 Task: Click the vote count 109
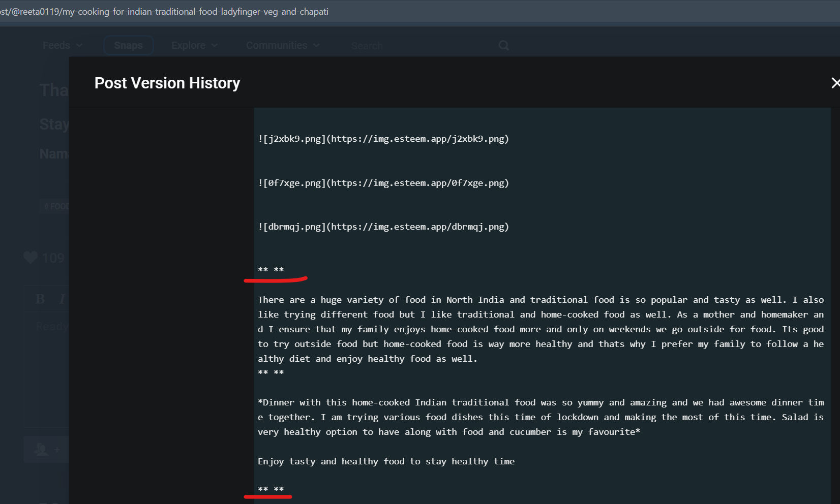point(53,258)
